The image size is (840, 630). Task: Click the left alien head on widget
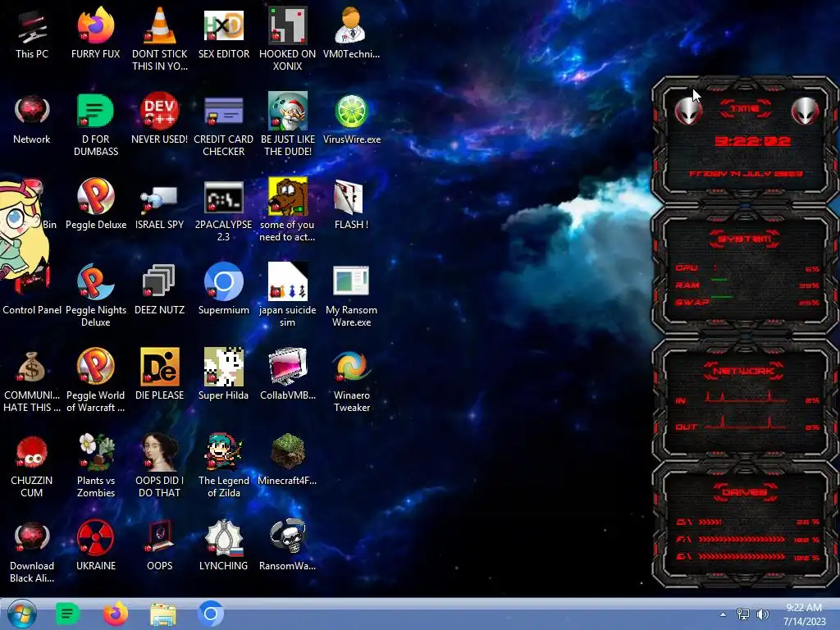[688, 111]
